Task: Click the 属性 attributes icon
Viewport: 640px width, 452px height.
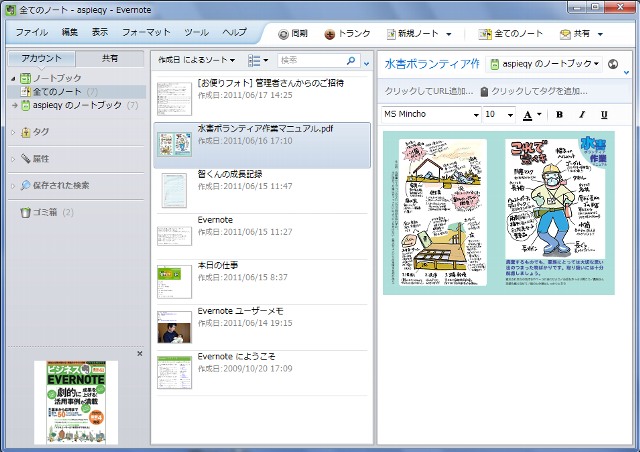Action: tap(26, 158)
